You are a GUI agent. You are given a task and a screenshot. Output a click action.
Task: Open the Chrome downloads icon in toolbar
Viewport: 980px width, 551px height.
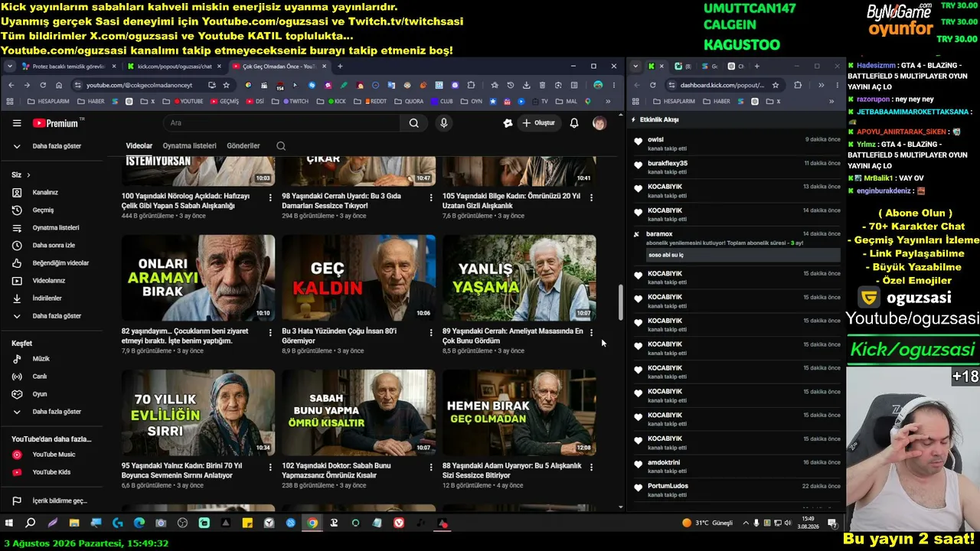526,85
